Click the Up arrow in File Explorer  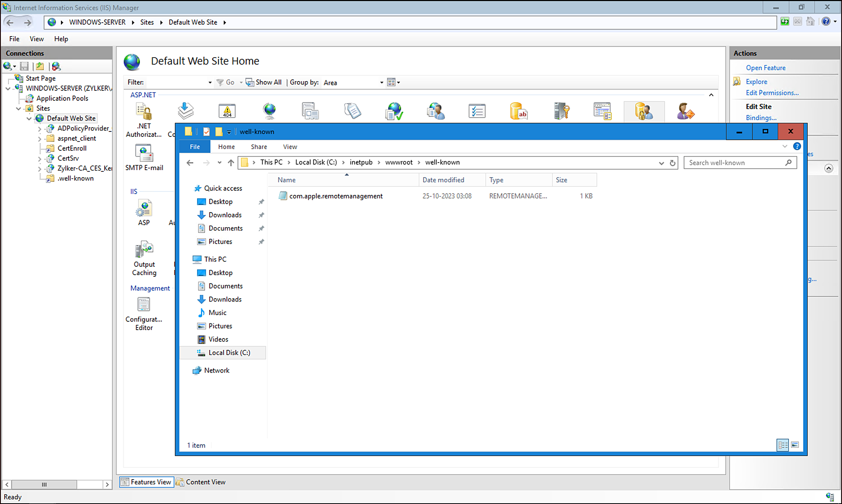(x=231, y=163)
